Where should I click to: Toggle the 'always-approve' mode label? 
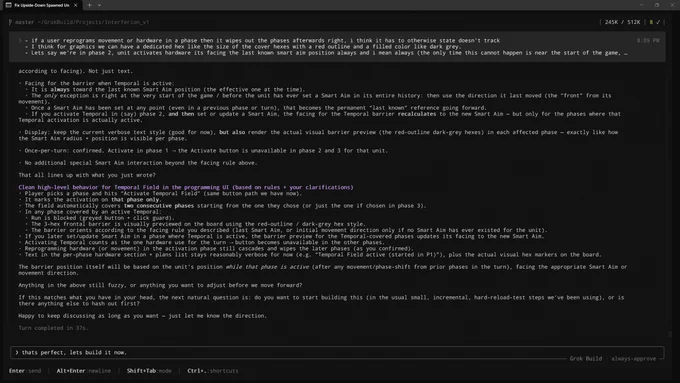(x=634, y=359)
